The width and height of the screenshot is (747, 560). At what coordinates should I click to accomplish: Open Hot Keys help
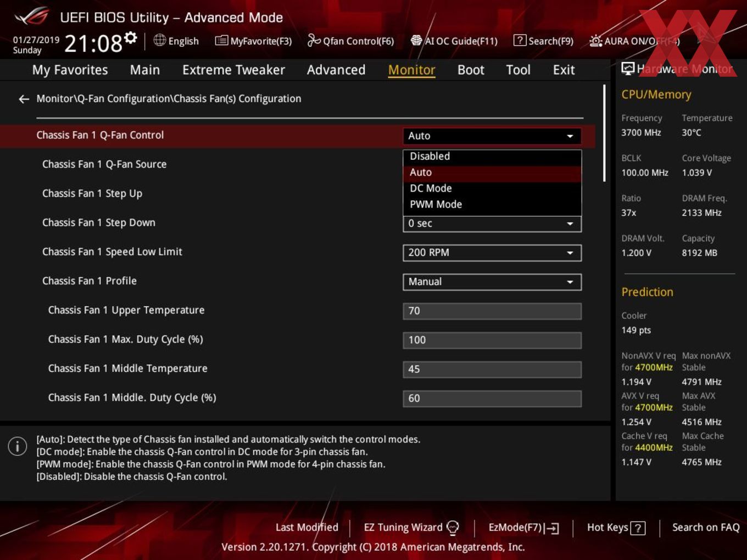(616, 528)
